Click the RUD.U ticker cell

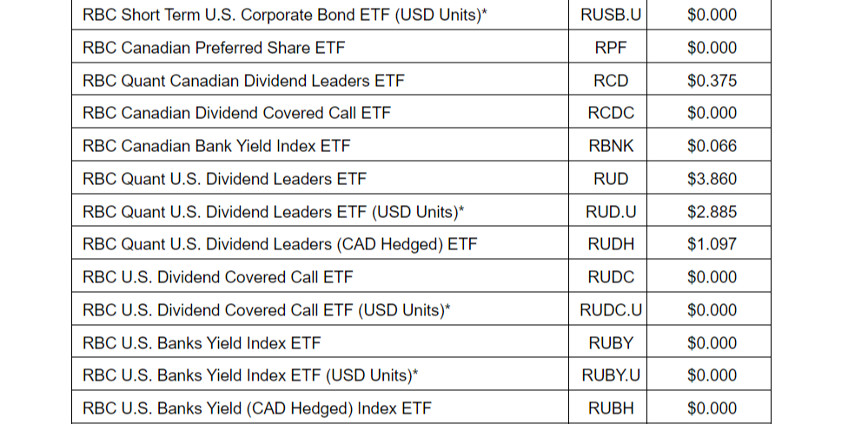[611, 212]
